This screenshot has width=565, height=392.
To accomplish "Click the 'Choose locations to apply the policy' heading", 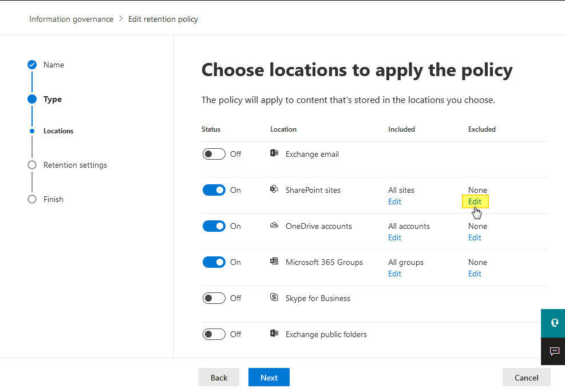I will tap(357, 70).
